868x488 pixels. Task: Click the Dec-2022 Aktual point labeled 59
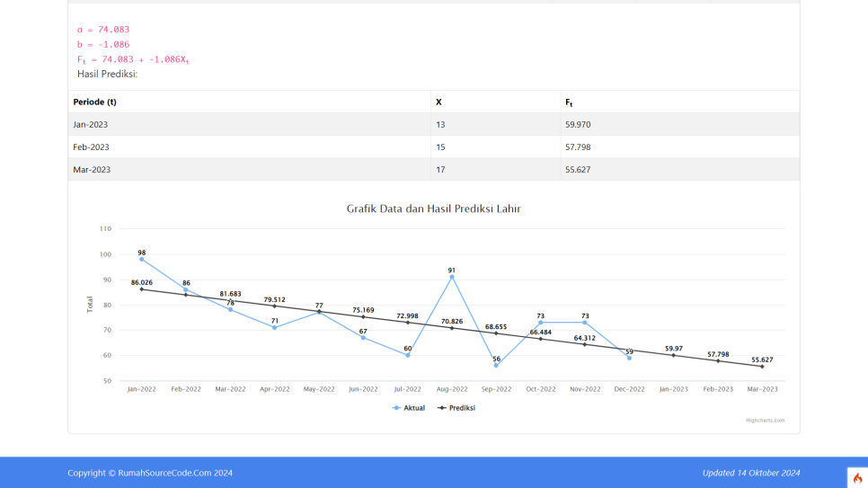629,358
